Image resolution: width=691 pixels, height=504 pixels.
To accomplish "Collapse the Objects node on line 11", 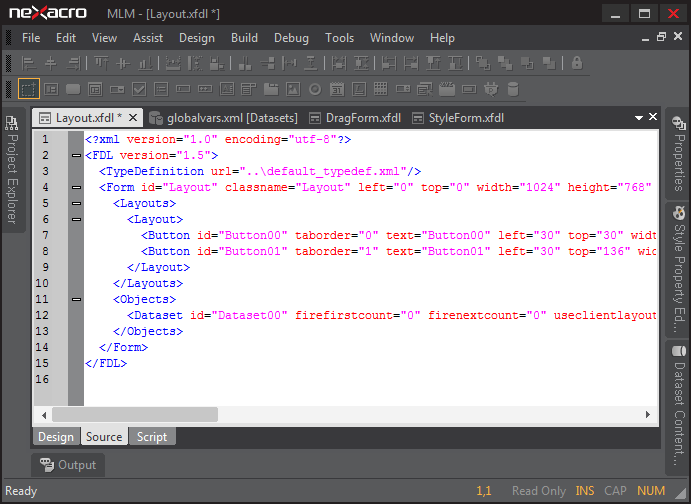I will 76,299.
